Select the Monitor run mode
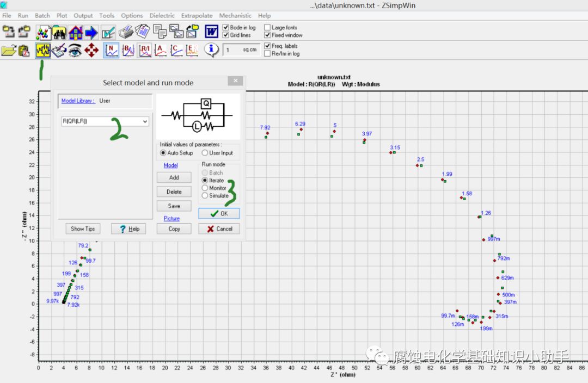Screen dimensions: 588x383 coord(205,188)
